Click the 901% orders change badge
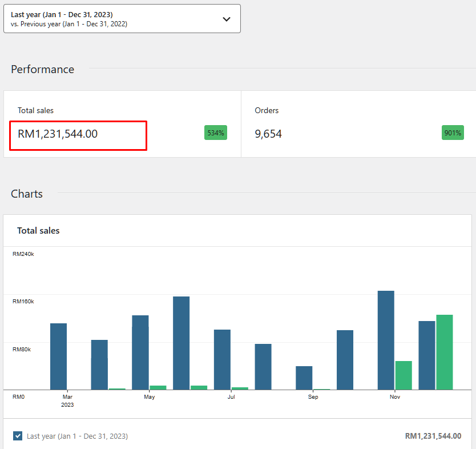Viewport: 476px width, 449px height. [453, 133]
